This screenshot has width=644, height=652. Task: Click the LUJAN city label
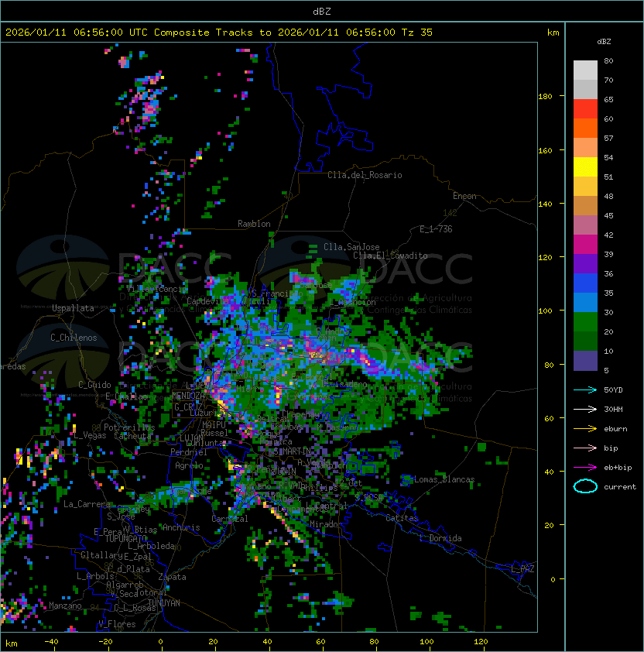click(191, 438)
